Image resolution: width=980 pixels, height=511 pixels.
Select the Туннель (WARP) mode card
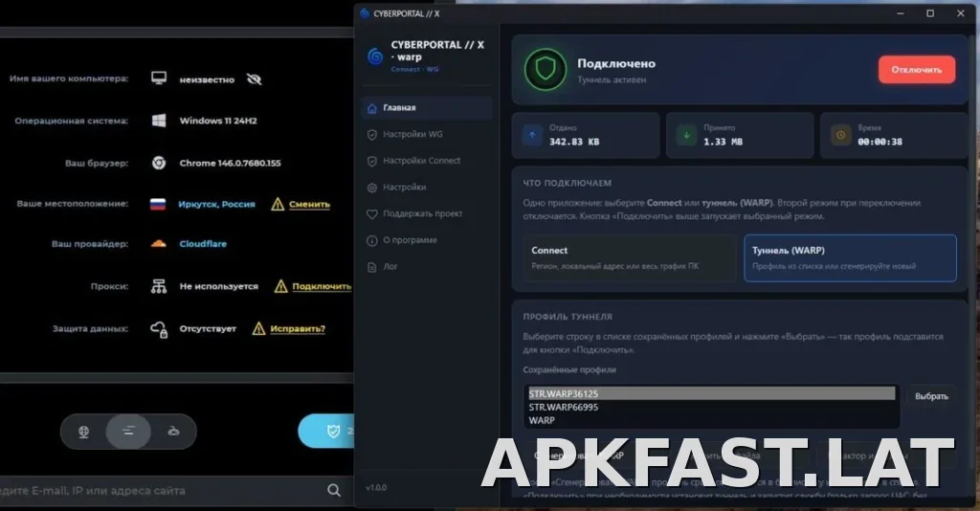[x=850, y=258]
